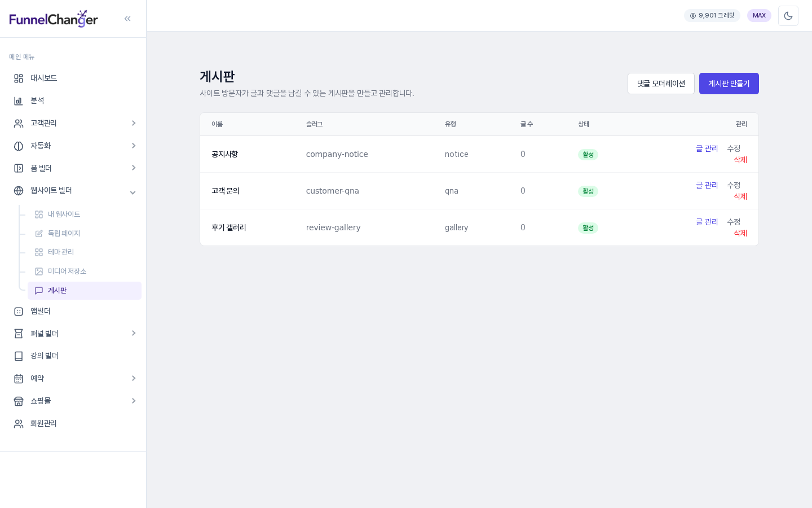Open 내 웹사이트 in the submenu
812x508 pixels.
[85, 214]
